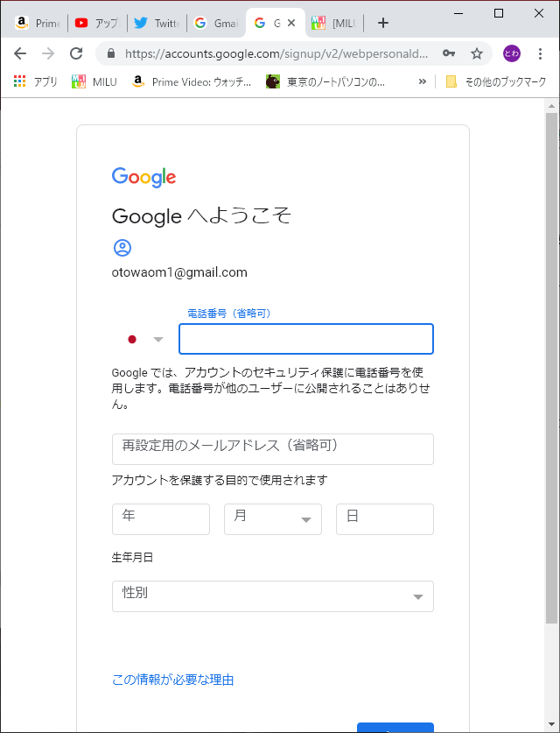Open the saved passwords key icon
The height and width of the screenshot is (733, 560).
(x=449, y=53)
